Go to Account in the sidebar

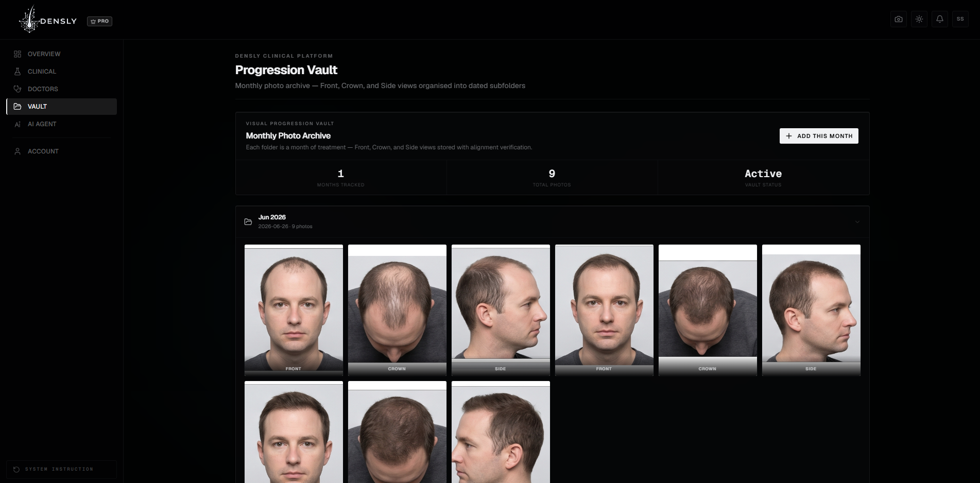point(62,151)
